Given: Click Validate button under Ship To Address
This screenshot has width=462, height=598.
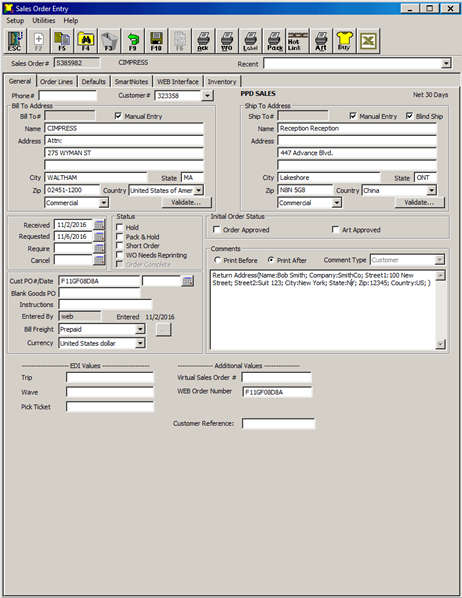Looking at the screenshot, I should (x=419, y=203).
